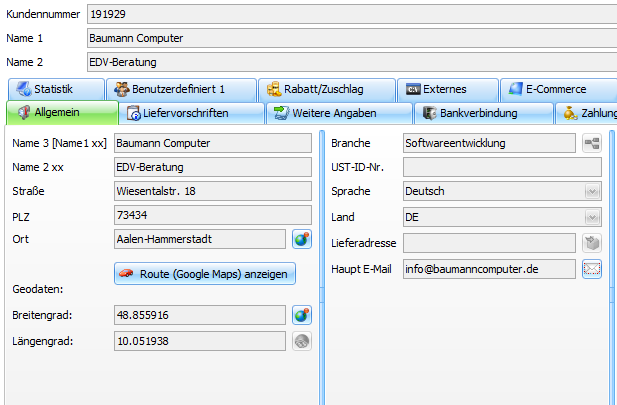Click the top Name 2 field EDV-Beratung
Screen dimensions: 617x405
[352, 62]
